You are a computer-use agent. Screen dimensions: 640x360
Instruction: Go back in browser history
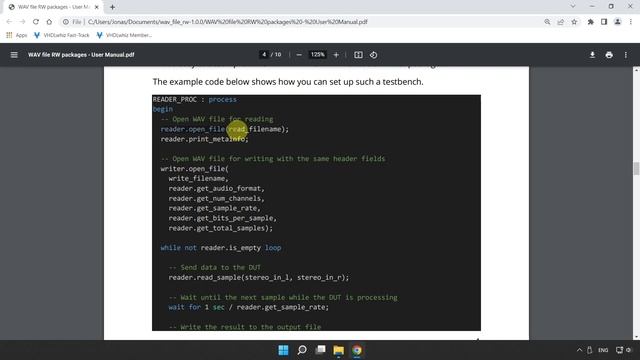click(x=9, y=22)
